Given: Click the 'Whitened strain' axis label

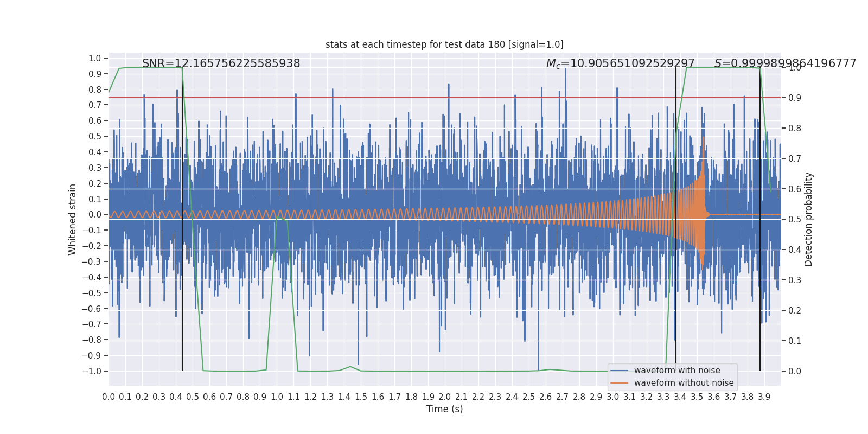Looking at the screenshot, I should point(73,219).
